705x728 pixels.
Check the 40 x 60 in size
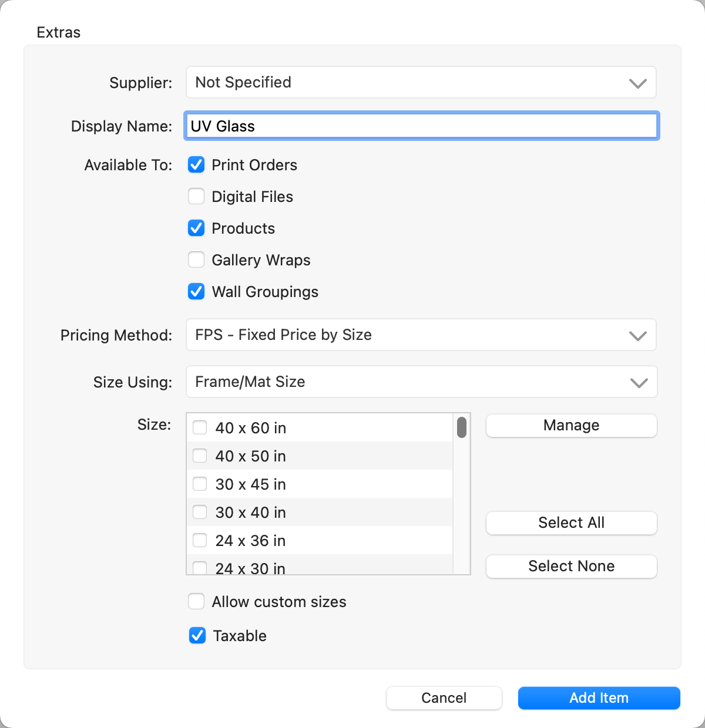pyautogui.click(x=200, y=428)
